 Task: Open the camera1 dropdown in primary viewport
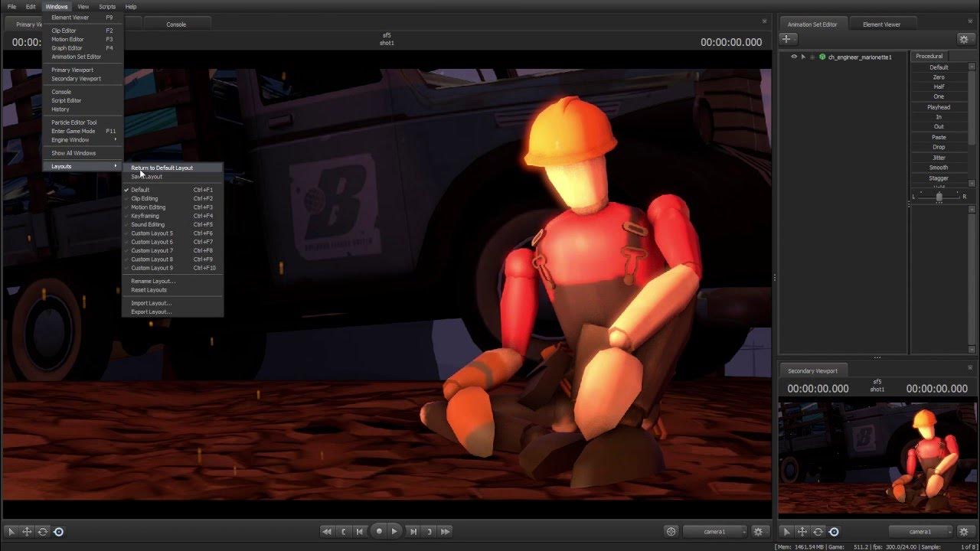point(715,531)
